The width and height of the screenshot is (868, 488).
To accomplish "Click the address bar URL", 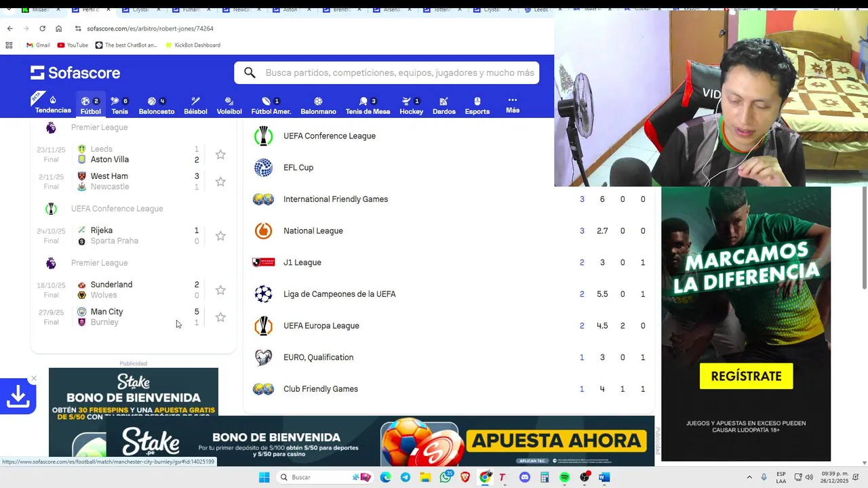I will (150, 28).
